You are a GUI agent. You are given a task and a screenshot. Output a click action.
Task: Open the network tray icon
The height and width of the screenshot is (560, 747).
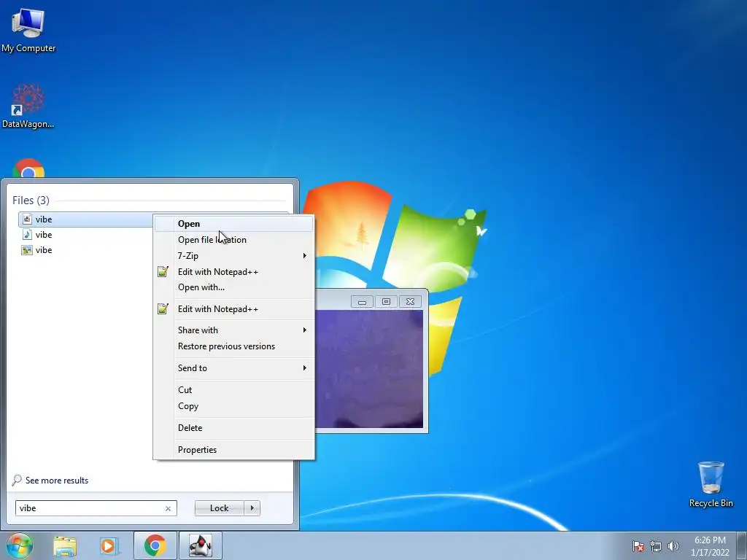656,546
